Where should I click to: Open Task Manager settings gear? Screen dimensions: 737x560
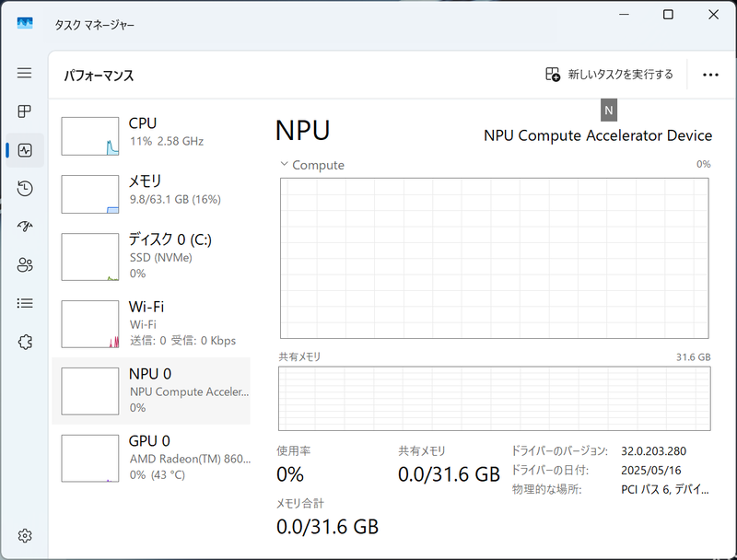pos(25,535)
